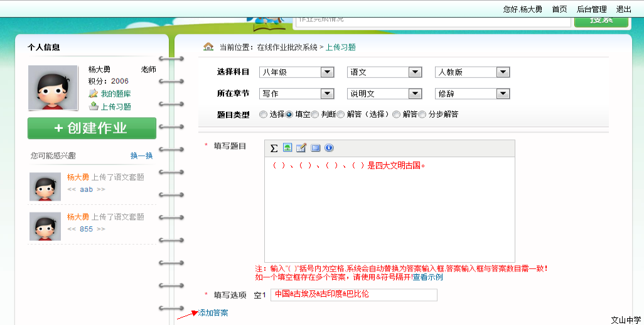
Task: Click the 换一换 refresh link
Action: point(141,156)
